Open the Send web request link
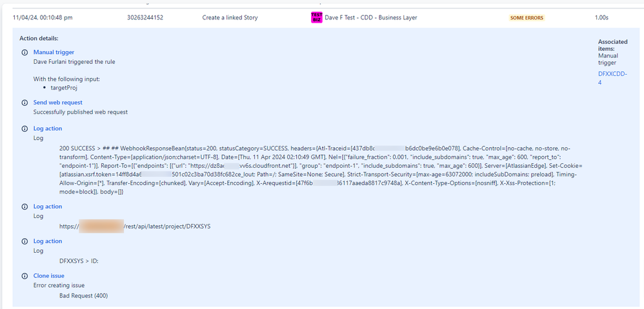Image resolution: width=644 pixels, height=309 pixels. [58, 102]
